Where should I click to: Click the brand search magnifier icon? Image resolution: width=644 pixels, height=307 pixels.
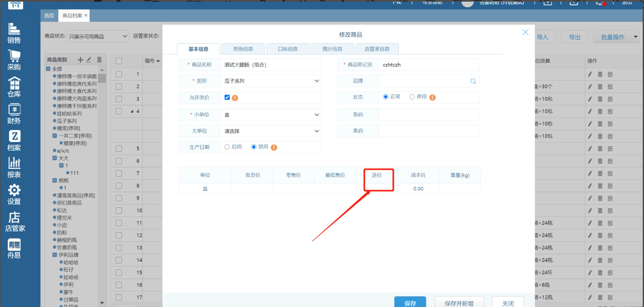coord(473,81)
